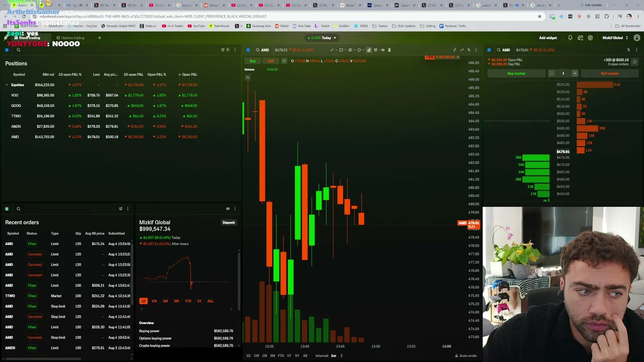Select the TTWO Market order row

click(68, 296)
